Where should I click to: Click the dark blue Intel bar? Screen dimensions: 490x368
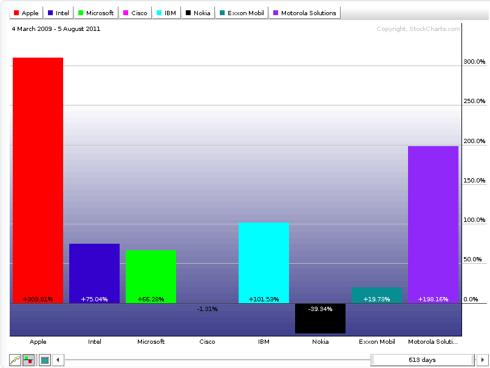tap(94, 273)
